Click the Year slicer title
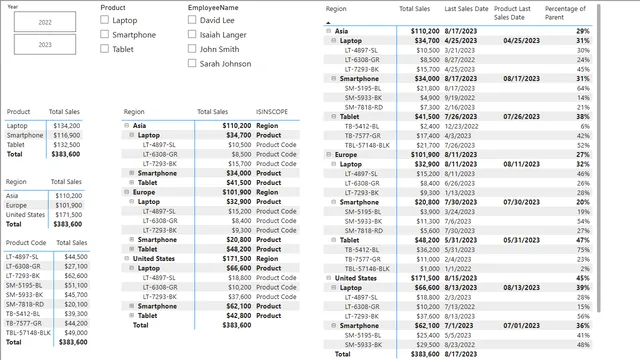The width and height of the screenshot is (640, 360). tap(13, 7)
